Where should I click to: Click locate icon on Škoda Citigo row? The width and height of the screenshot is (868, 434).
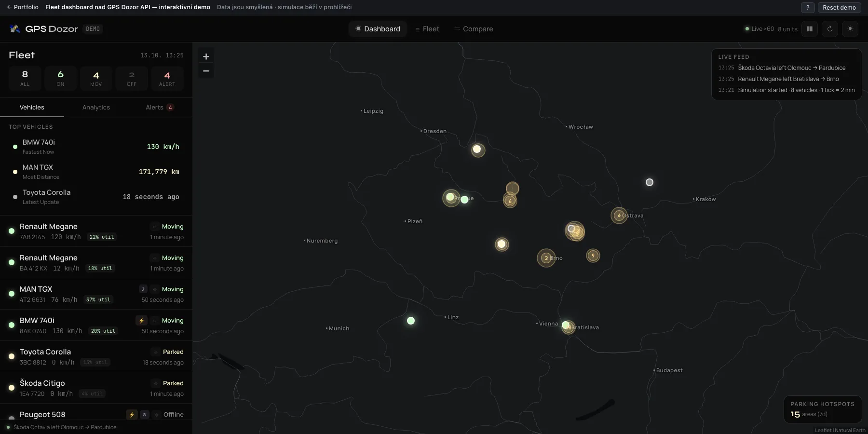[x=155, y=383]
